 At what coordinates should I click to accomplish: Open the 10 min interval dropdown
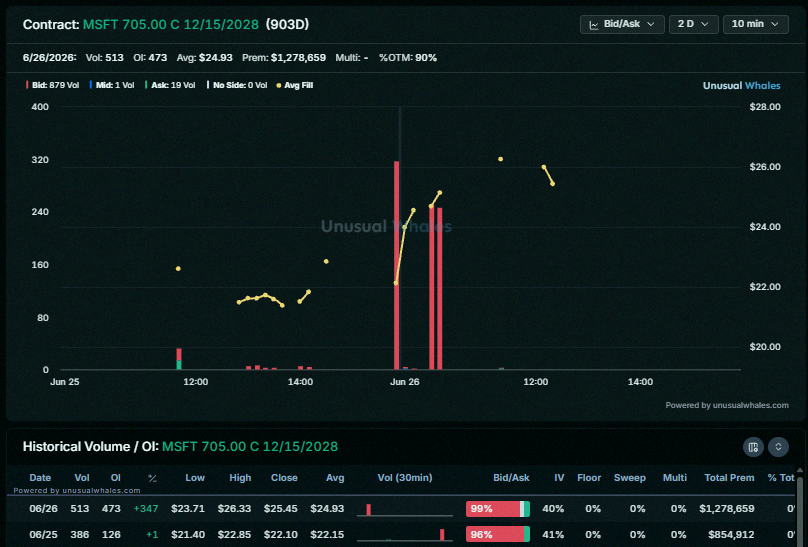coord(755,24)
